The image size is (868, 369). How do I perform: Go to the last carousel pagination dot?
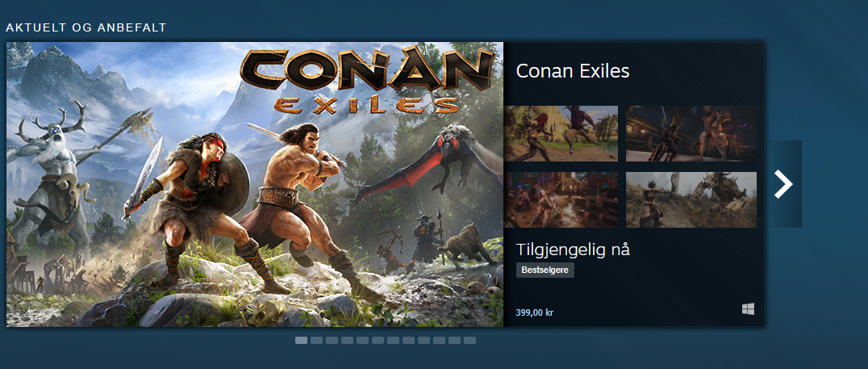[469, 341]
